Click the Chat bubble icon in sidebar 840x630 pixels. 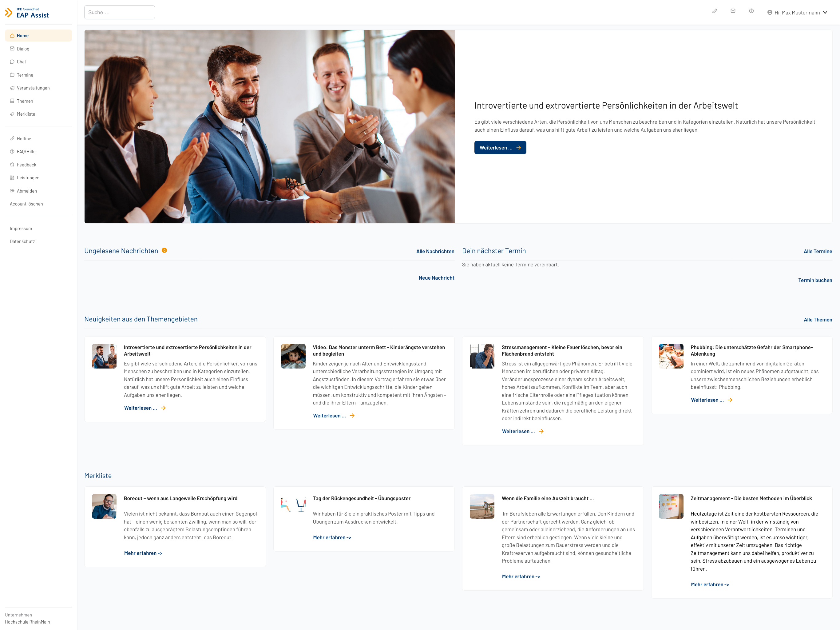(x=12, y=62)
